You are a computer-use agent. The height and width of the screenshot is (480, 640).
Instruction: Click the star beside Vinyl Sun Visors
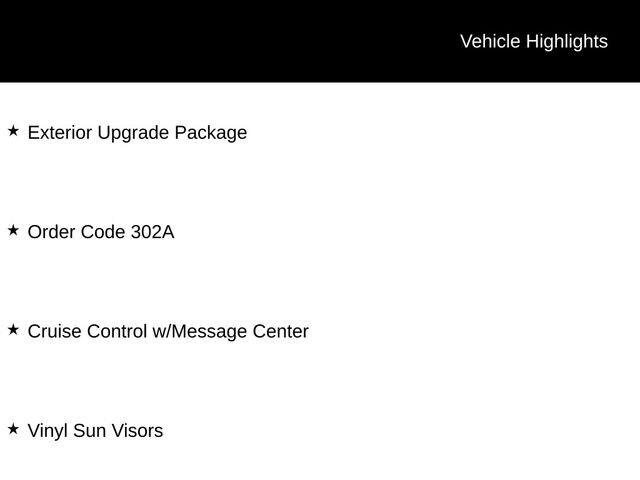[13, 429]
